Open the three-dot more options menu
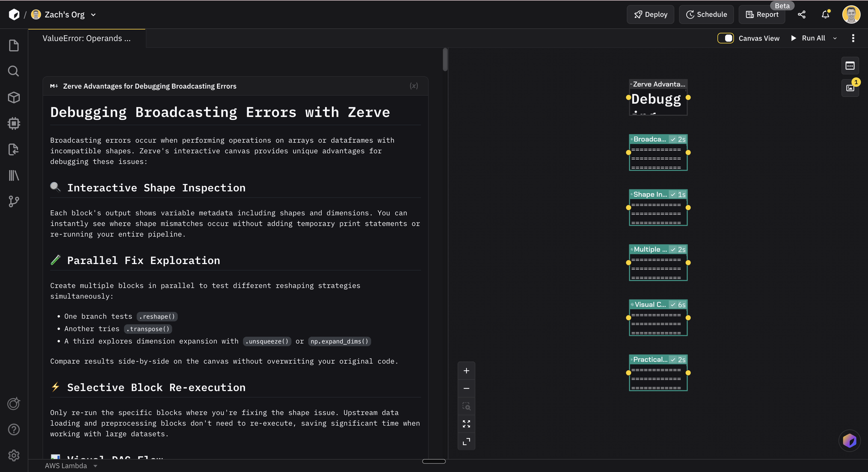This screenshot has height=472, width=868. 853,38
